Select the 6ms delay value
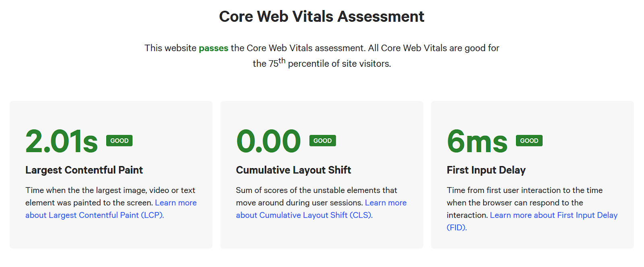Screen dimensions: 644x267 (477, 142)
